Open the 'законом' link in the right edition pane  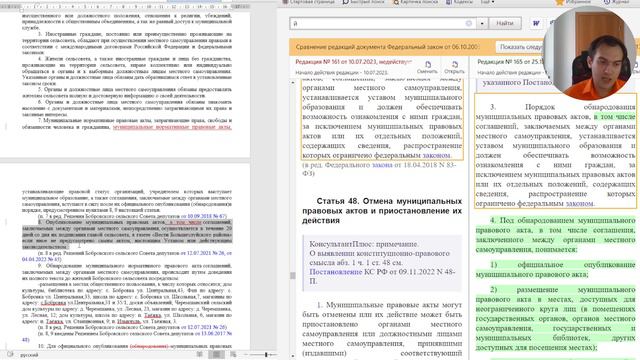[579, 203]
